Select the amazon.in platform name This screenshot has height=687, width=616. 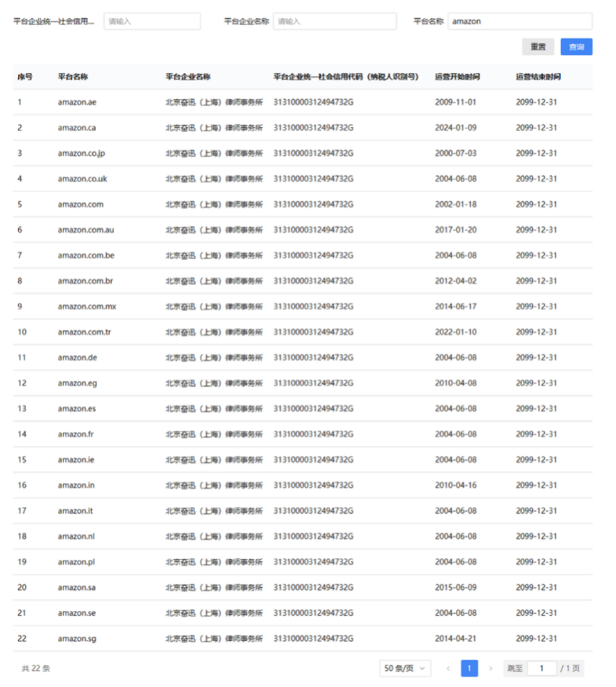click(x=77, y=485)
